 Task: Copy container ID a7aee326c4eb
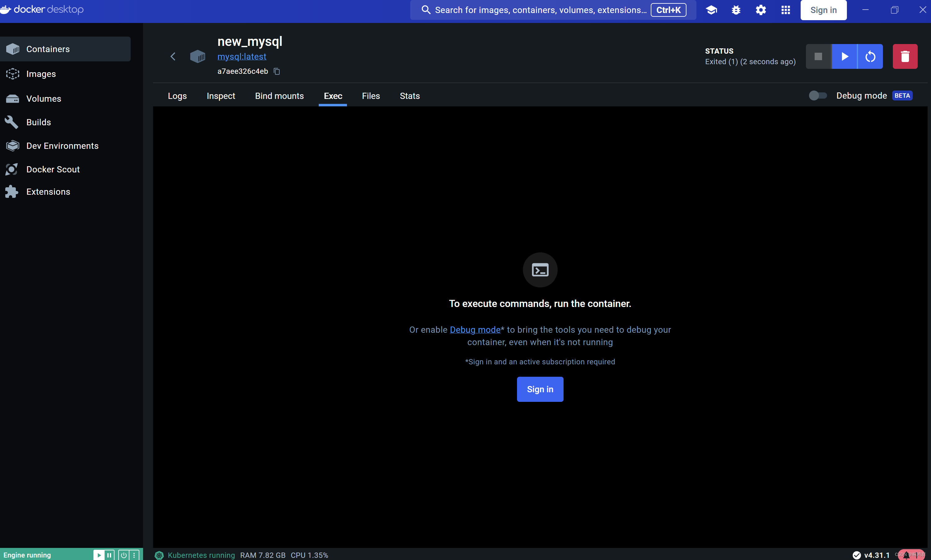coord(277,71)
